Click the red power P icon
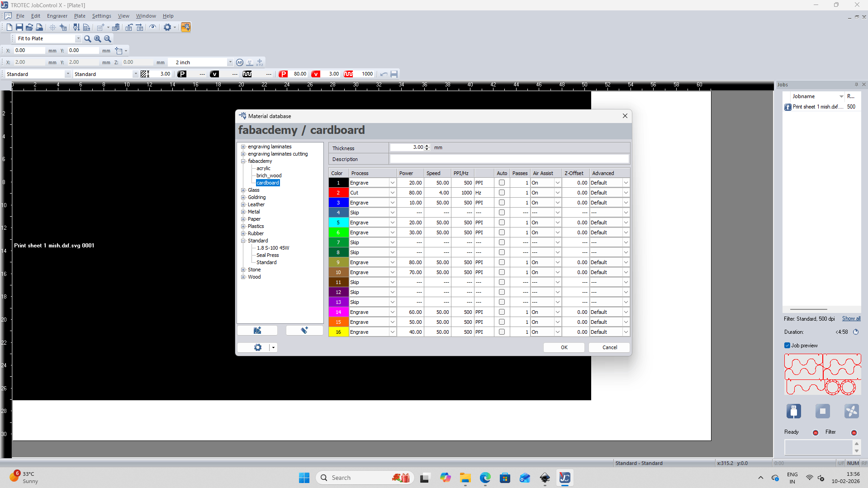The image size is (868, 488). click(x=284, y=74)
